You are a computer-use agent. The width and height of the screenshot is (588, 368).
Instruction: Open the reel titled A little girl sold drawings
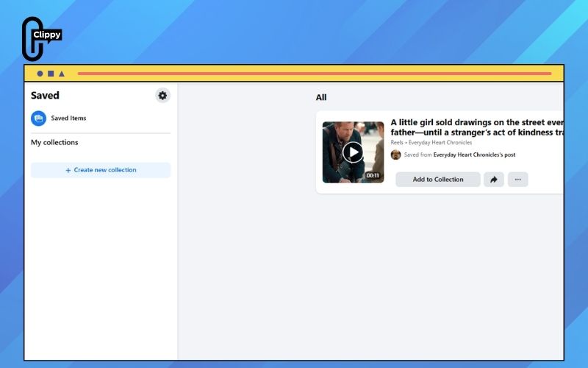pos(477,127)
